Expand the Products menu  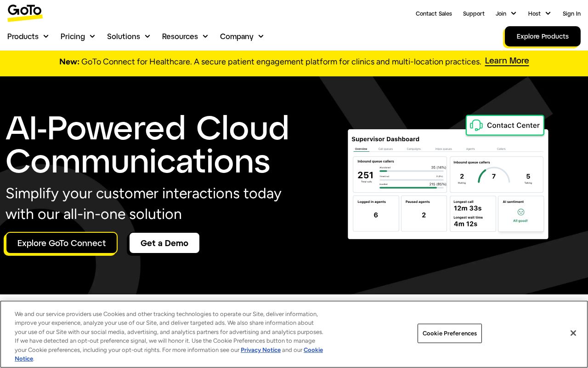[28, 36]
